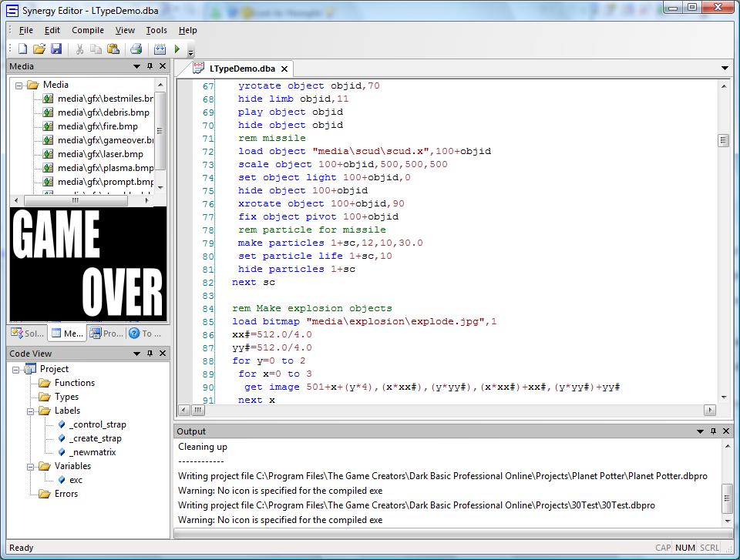Switch to the To-do help tab
Image resolution: width=740 pixels, height=560 pixels.
(x=146, y=333)
